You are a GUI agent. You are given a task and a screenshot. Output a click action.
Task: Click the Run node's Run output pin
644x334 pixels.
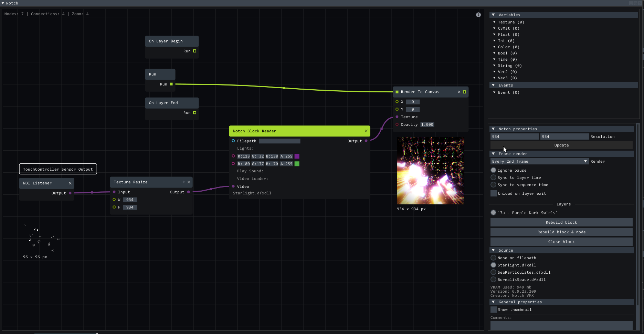pyautogui.click(x=171, y=84)
